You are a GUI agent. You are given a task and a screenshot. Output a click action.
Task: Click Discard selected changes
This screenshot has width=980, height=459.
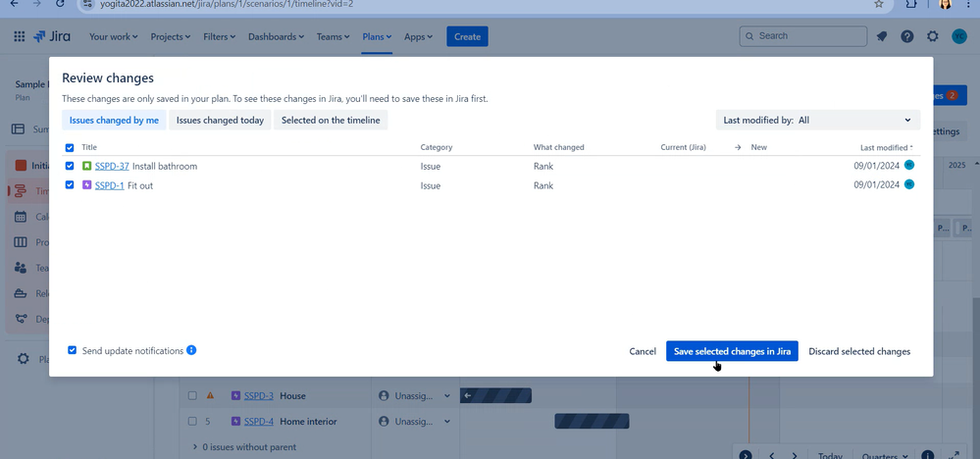click(859, 351)
